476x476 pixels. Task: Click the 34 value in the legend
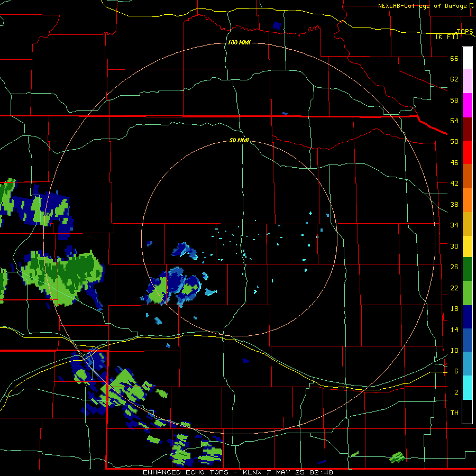pos(454,225)
